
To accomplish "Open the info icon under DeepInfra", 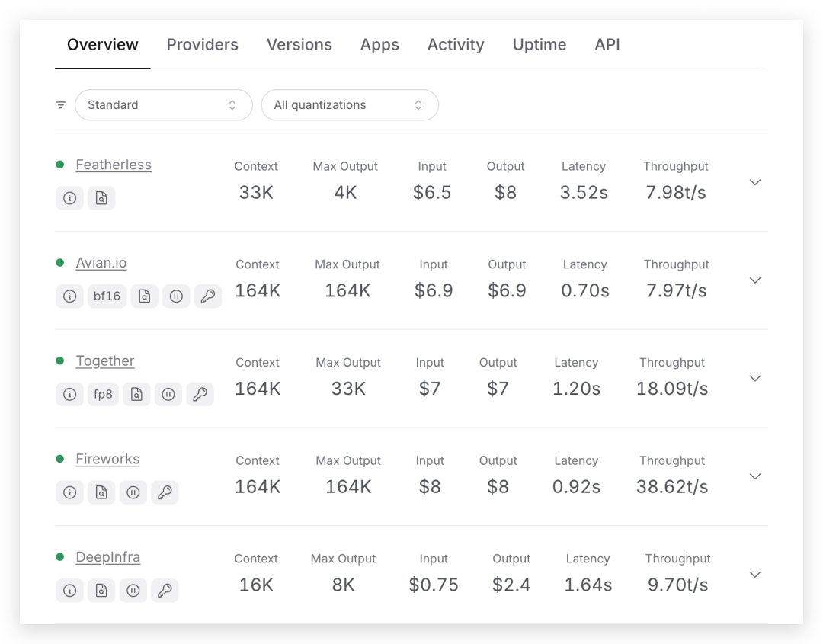I will (69, 590).
